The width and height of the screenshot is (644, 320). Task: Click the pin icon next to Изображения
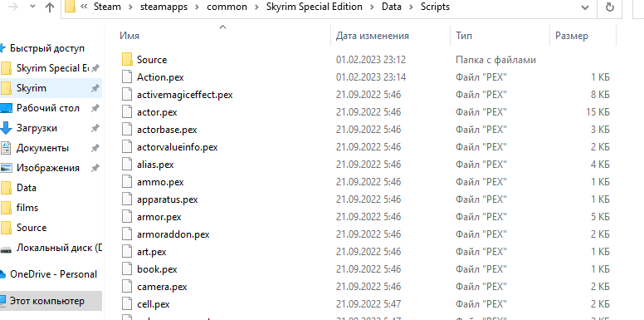(95, 168)
